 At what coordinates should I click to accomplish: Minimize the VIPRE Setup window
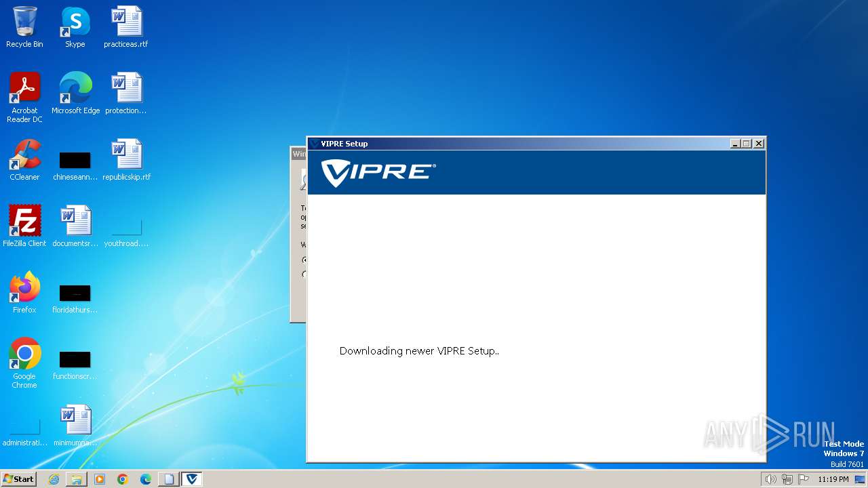[735, 144]
